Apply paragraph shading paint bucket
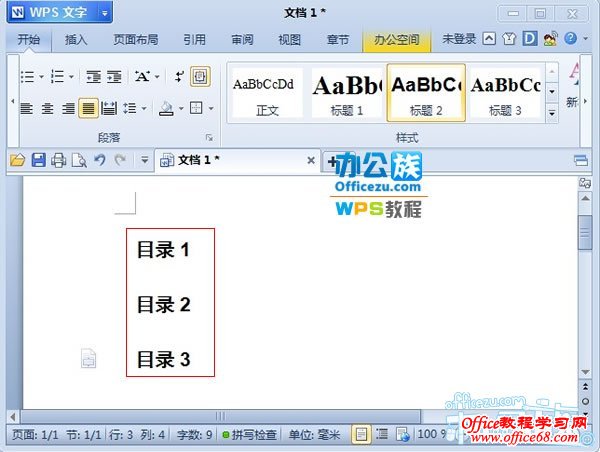 tap(166, 108)
